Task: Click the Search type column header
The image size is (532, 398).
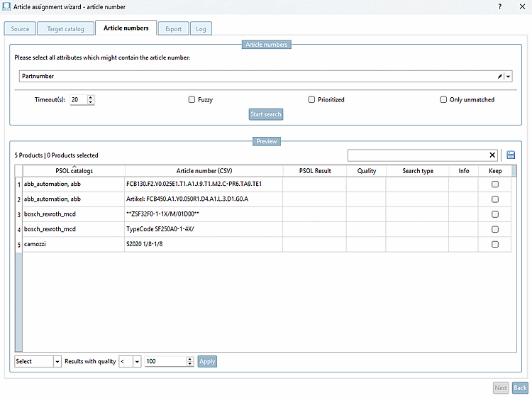Action: pos(418,171)
